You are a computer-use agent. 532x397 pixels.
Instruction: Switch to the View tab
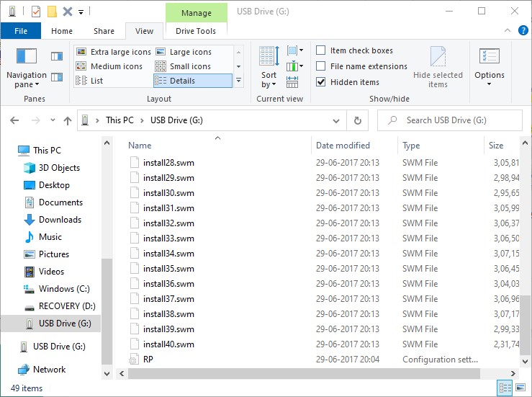[144, 31]
